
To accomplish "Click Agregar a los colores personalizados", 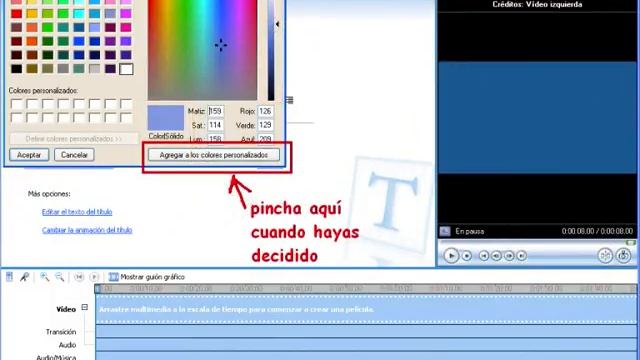I will coord(214,155).
